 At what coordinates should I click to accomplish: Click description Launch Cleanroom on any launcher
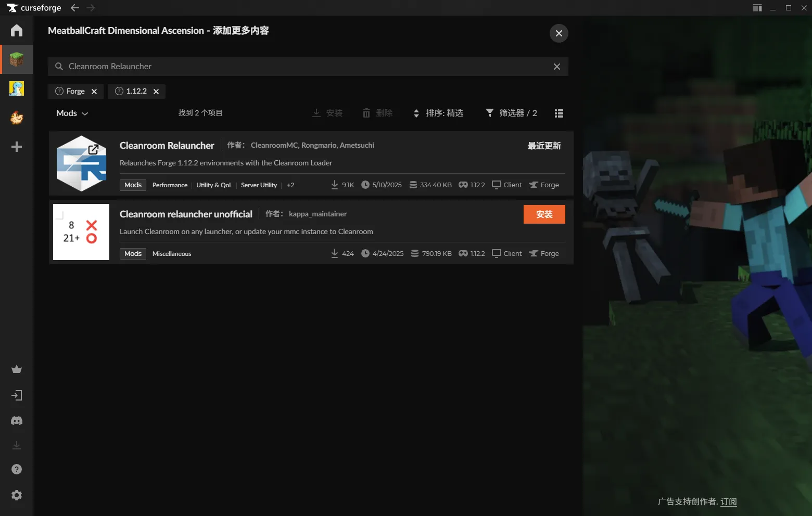point(246,231)
